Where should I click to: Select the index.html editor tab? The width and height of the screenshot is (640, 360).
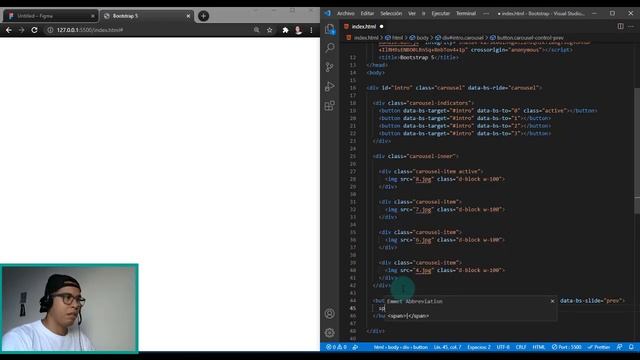coord(364,27)
